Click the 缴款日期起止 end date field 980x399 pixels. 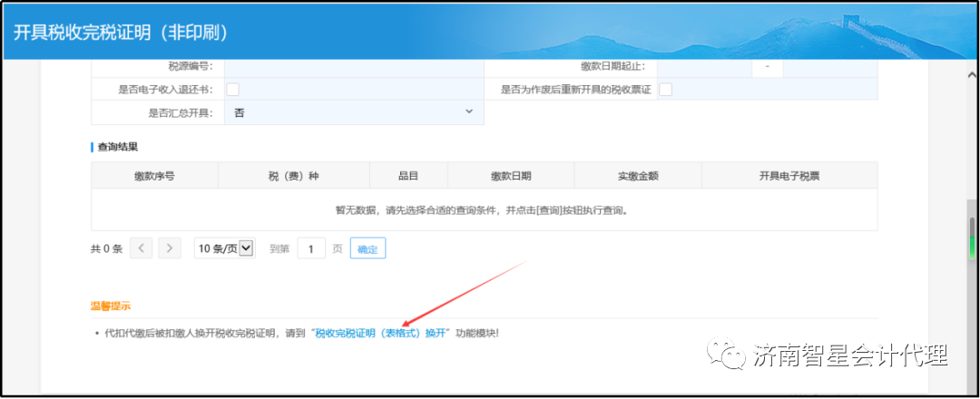coord(830,66)
